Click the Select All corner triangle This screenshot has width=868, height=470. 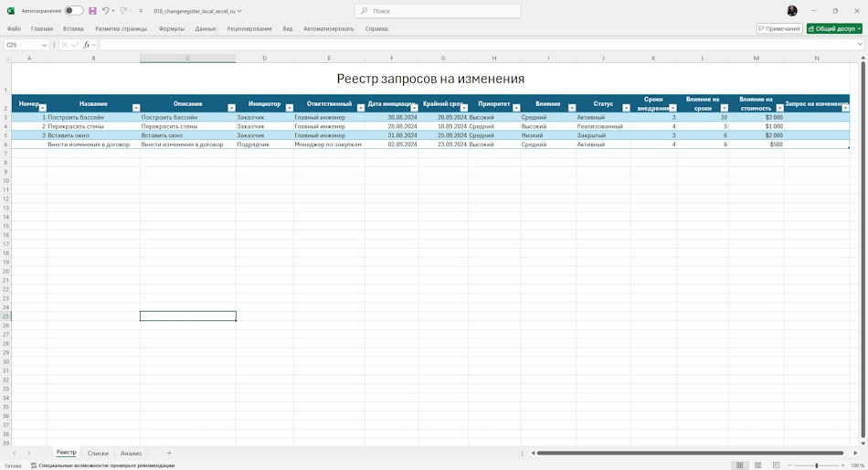pos(6,58)
